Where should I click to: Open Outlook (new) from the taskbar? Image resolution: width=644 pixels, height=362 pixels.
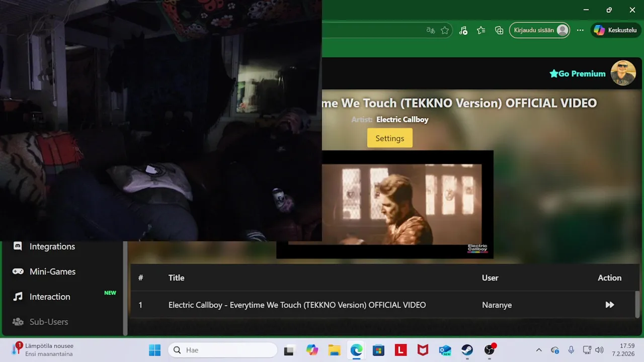(445, 350)
